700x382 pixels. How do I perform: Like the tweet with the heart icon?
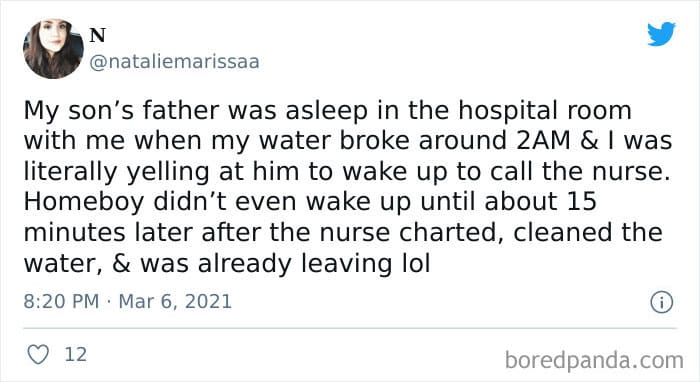pos(38,354)
